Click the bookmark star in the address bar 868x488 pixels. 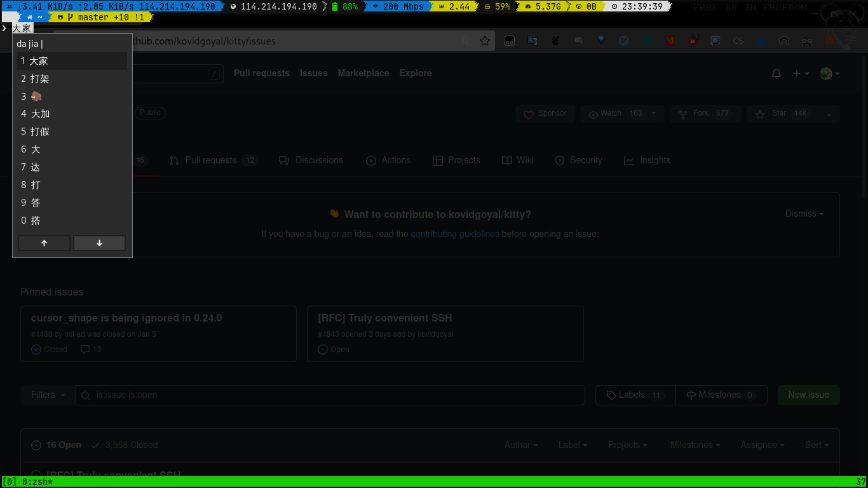[x=485, y=40]
